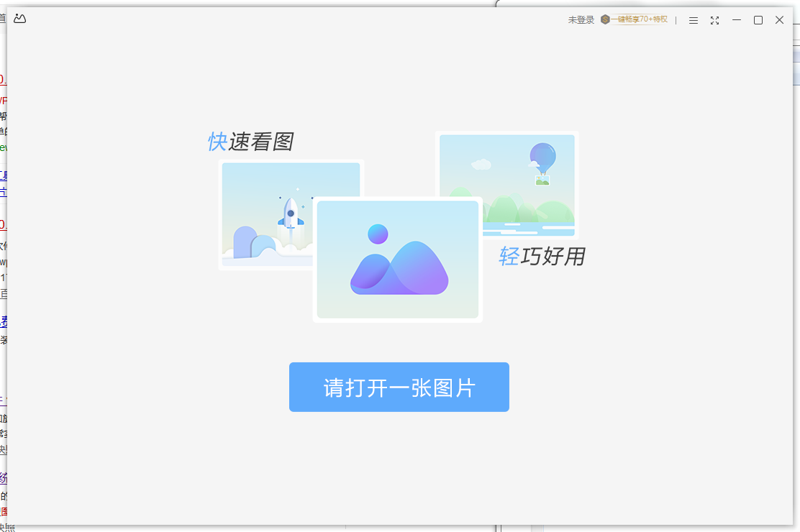800x532 pixels.
Task: Open 一键畅享70+特权 membership offer
Action: coord(640,20)
